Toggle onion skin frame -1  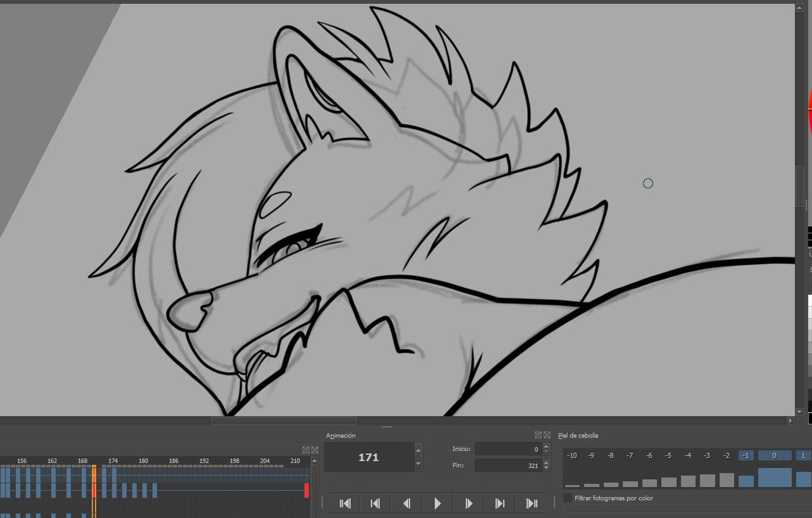click(x=746, y=456)
